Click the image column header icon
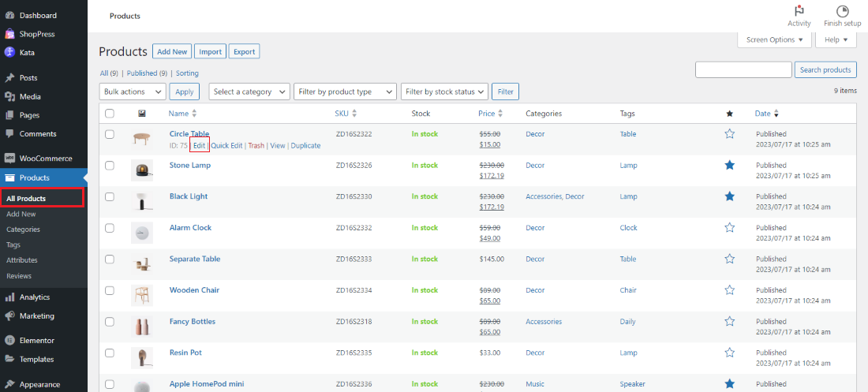This screenshot has width=868, height=392. point(142,114)
